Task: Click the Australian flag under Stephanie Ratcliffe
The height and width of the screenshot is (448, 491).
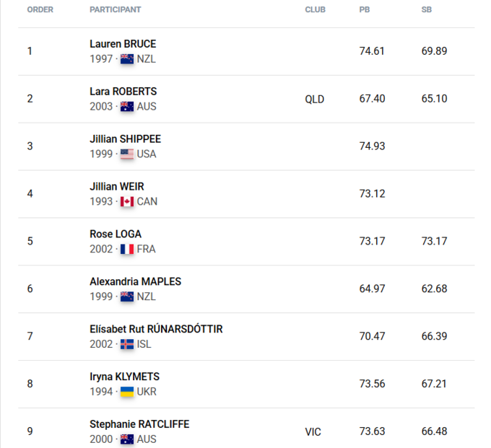Action: pyautogui.click(x=127, y=439)
